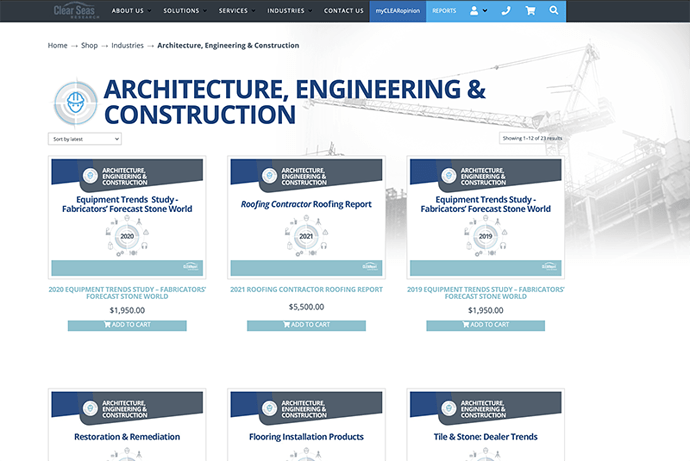Click the hard hat category icon
This screenshot has width=690, height=461.
pyautogui.click(x=76, y=103)
